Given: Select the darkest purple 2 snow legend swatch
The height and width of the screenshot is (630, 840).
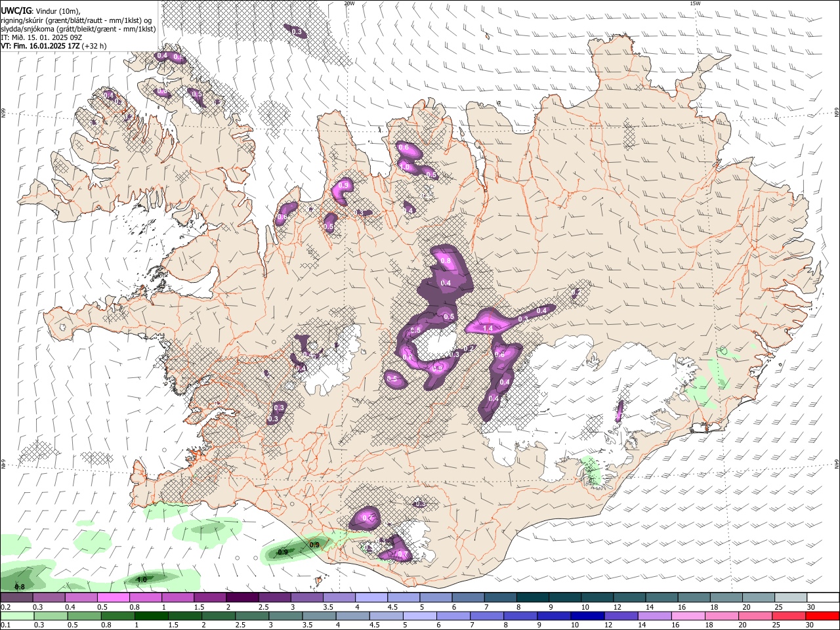Looking at the screenshot, I should point(241,598).
